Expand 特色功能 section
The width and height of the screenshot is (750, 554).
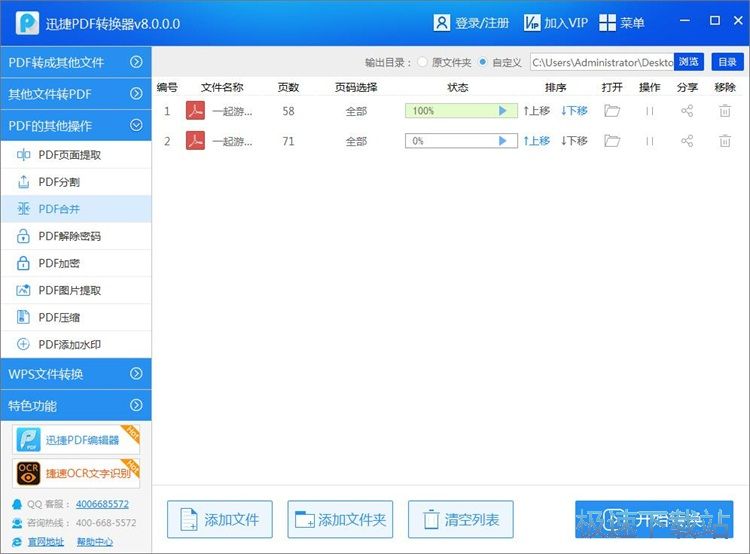tap(76, 406)
